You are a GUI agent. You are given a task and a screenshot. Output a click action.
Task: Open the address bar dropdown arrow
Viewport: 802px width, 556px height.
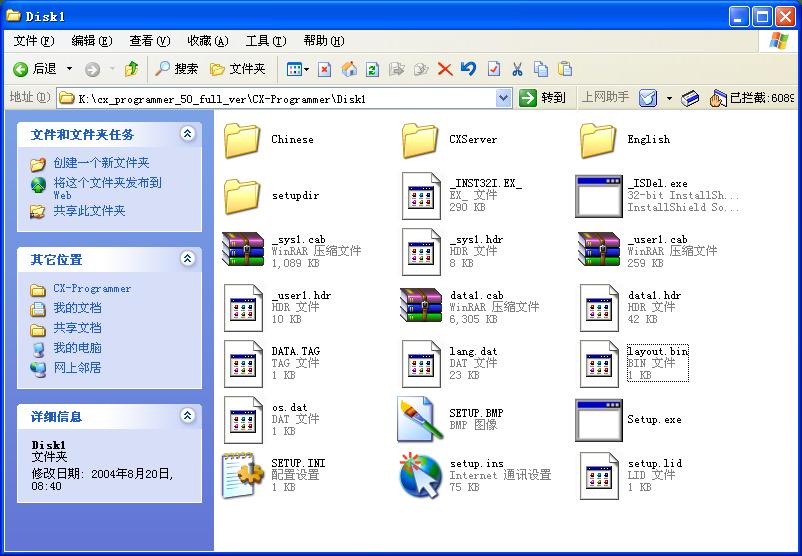pos(503,98)
